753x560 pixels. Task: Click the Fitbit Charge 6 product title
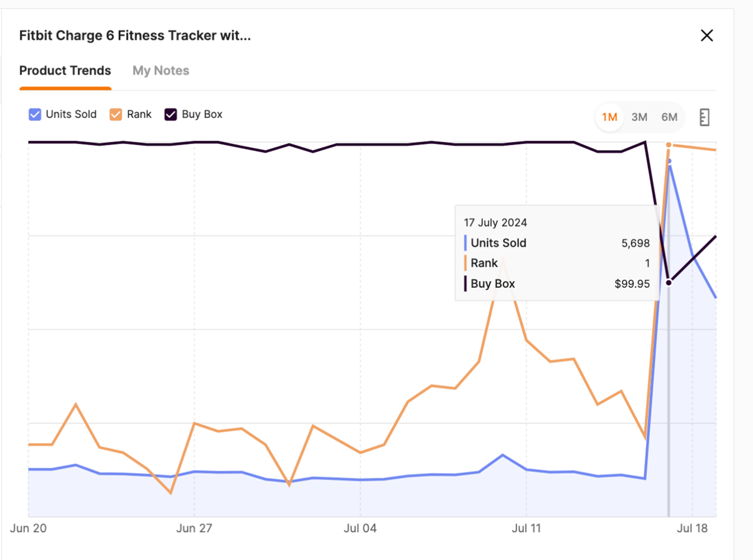(x=135, y=36)
